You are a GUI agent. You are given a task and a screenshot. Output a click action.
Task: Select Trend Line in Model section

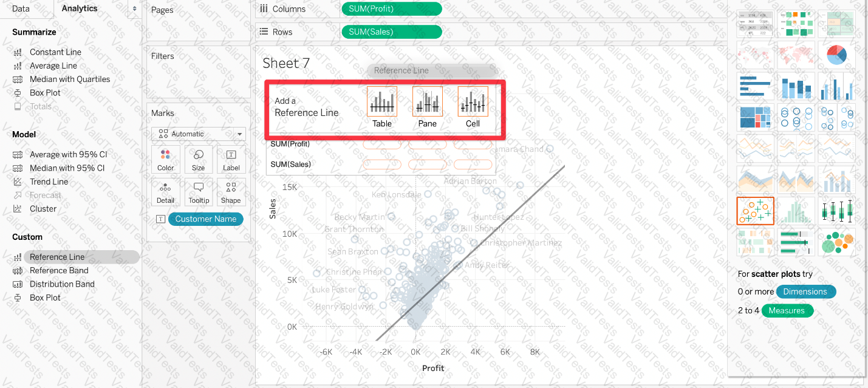click(x=49, y=182)
